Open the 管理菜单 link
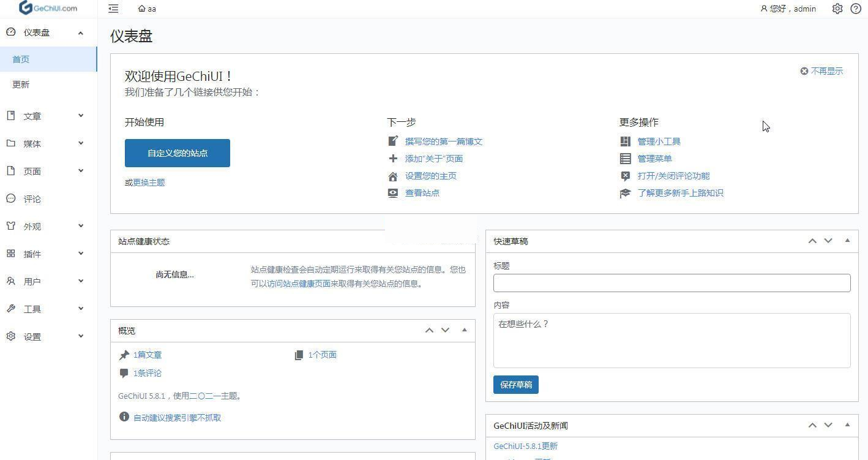This screenshot has height=460, width=868. click(655, 159)
